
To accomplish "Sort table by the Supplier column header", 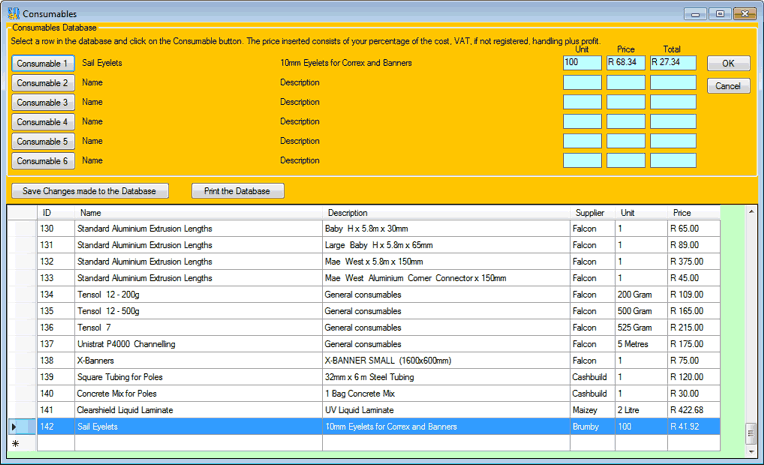I will coord(590,213).
